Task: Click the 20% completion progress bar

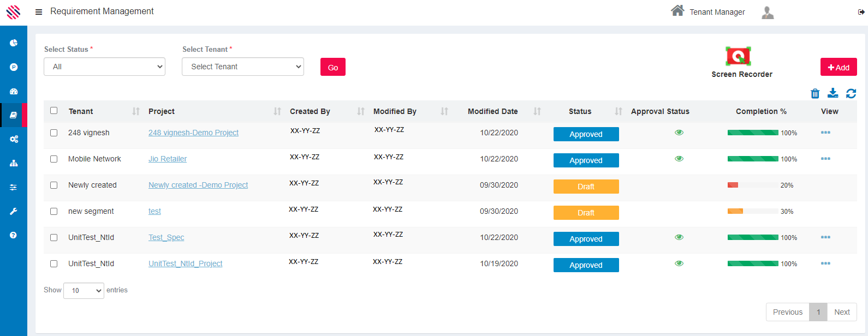Action: pyautogui.click(x=752, y=185)
